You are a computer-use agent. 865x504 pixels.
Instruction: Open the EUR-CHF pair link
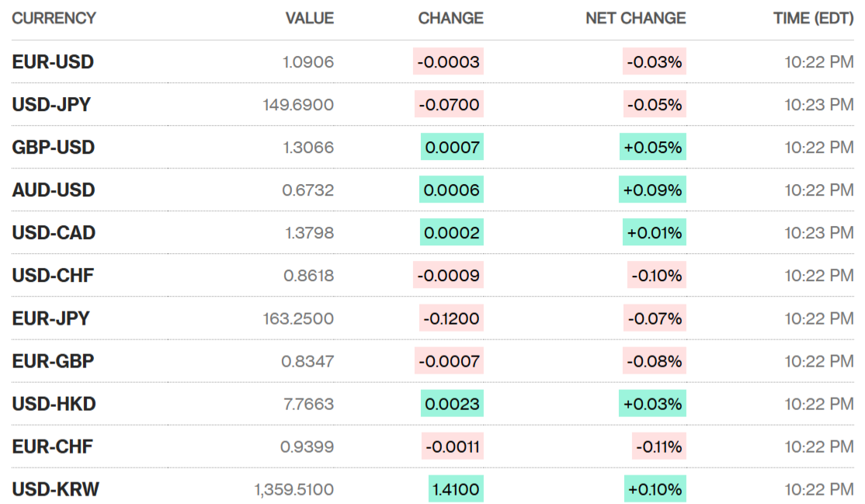(52, 447)
